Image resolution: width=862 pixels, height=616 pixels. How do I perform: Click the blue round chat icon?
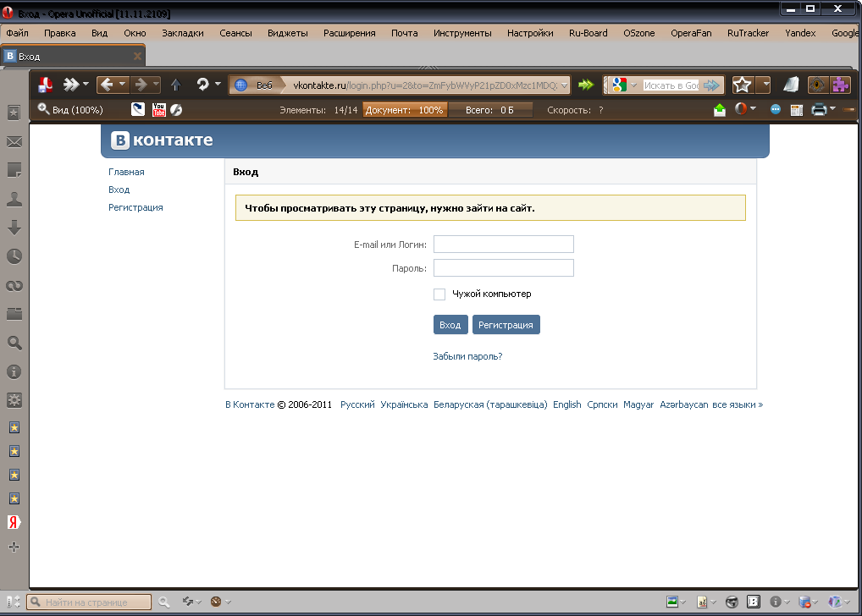pyautogui.click(x=775, y=109)
